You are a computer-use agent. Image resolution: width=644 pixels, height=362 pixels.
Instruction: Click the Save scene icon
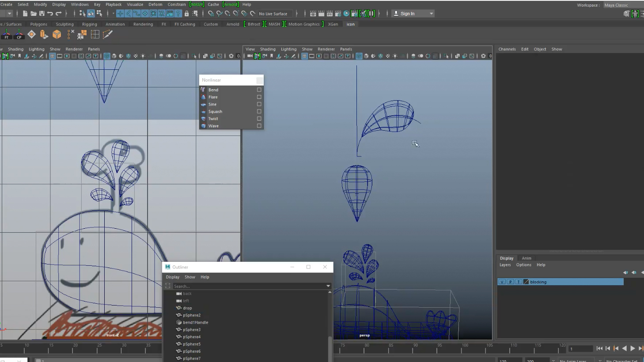click(x=42, y=14)
